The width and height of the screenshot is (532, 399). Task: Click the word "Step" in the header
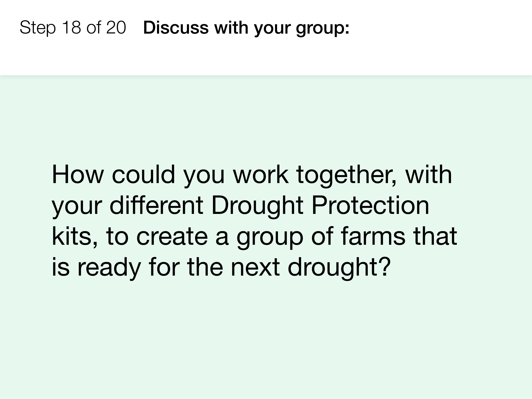click(x=37, y=28)
